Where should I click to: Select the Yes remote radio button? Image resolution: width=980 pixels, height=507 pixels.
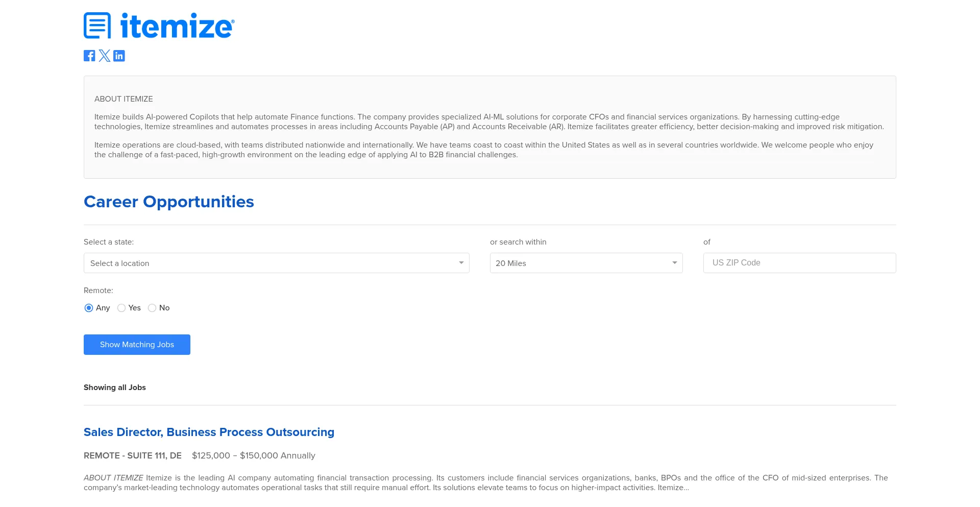pos(121,308)
